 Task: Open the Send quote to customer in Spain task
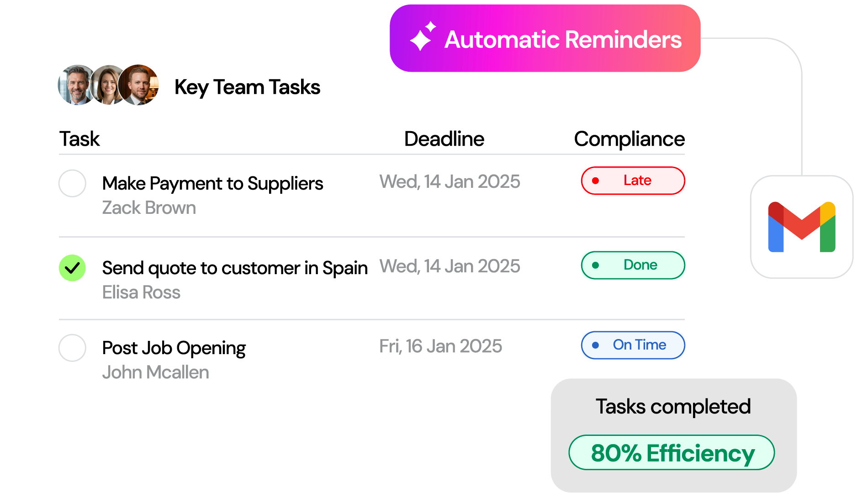click(x=235, y=268)
